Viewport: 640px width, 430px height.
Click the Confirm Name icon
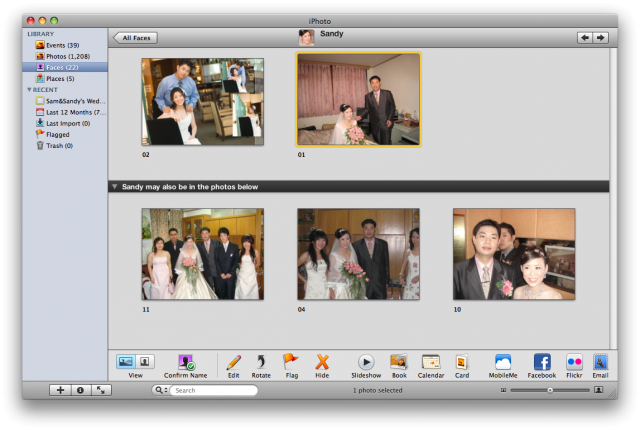pos(185,362)
